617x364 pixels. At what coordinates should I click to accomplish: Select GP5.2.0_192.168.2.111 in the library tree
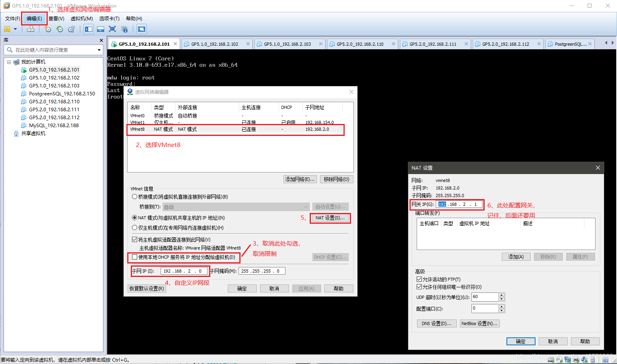pyautogui.click(x=54, y=110)
